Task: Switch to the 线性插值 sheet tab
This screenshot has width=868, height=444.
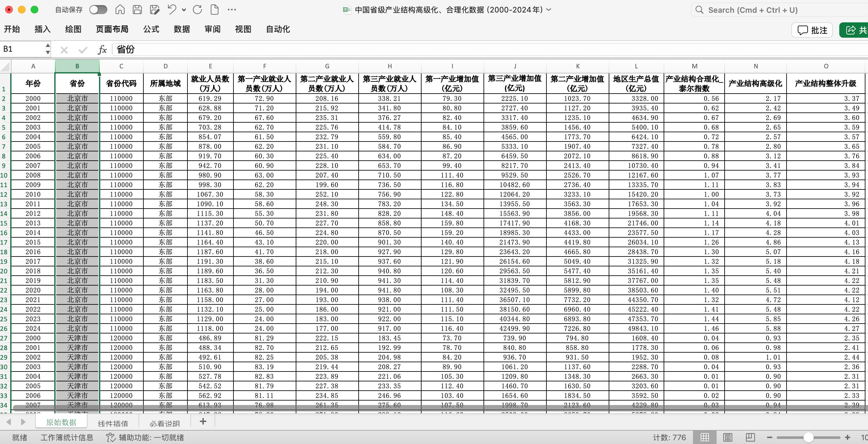Action: click(x=113, y=424)
